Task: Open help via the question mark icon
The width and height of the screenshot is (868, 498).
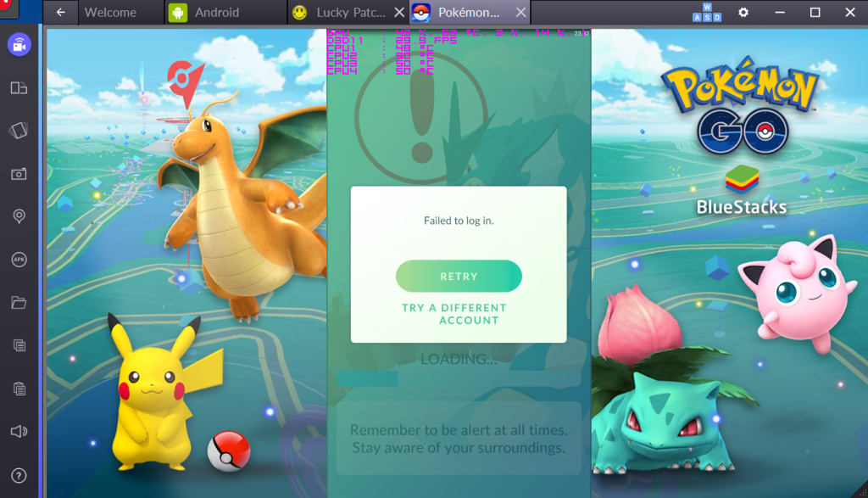Action: (19, 475)
